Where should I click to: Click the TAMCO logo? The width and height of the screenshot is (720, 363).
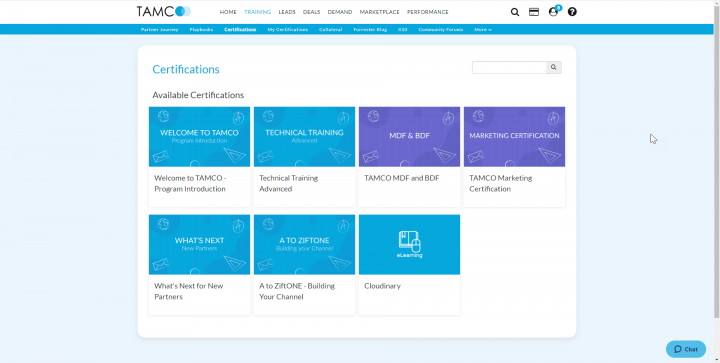click(x=163, y=11)
